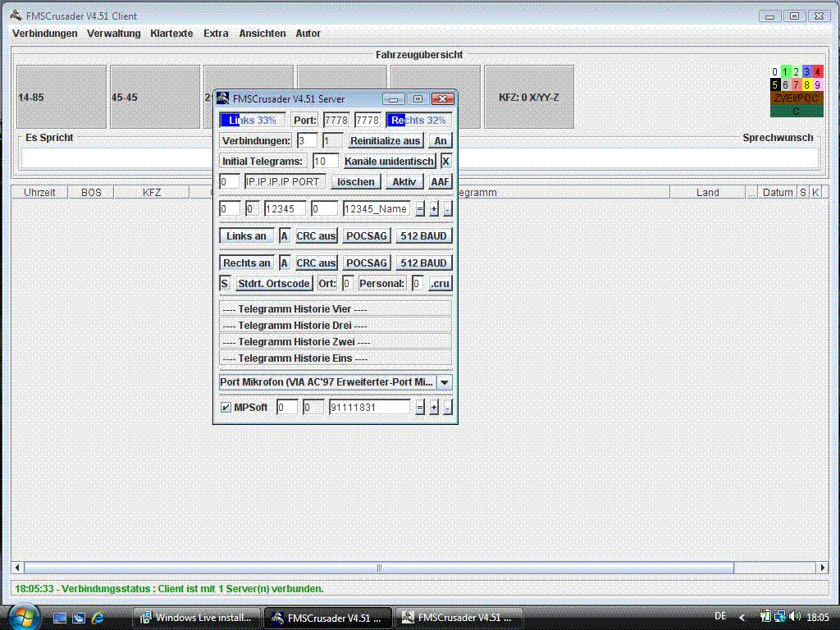Viewport: 840px width, 630px height.
Task: Click the .cru button
Action: coord(441,283)
